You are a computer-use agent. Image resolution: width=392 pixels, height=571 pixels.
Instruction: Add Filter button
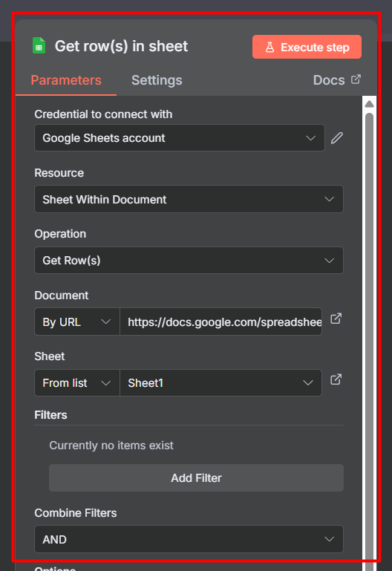pos(196,477)
